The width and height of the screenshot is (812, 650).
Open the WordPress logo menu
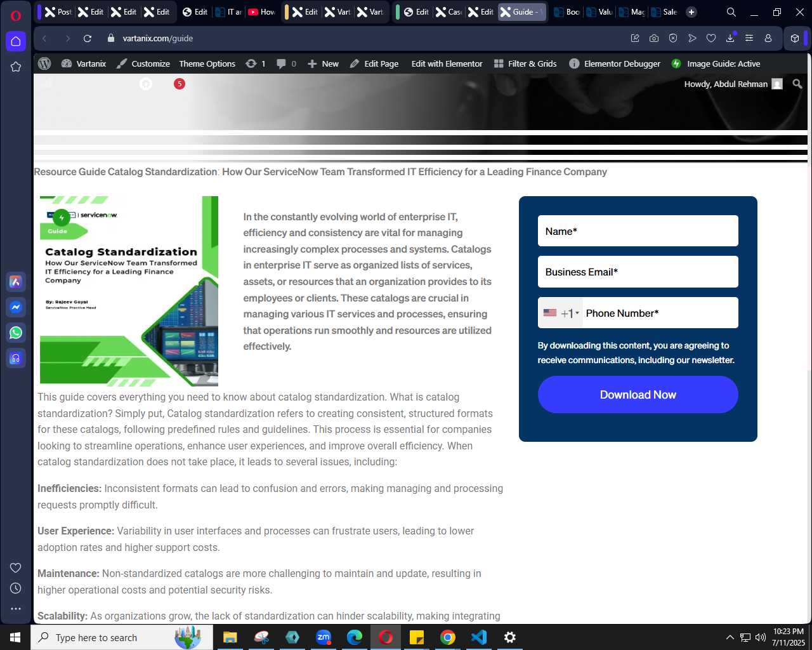click(44, 63)
